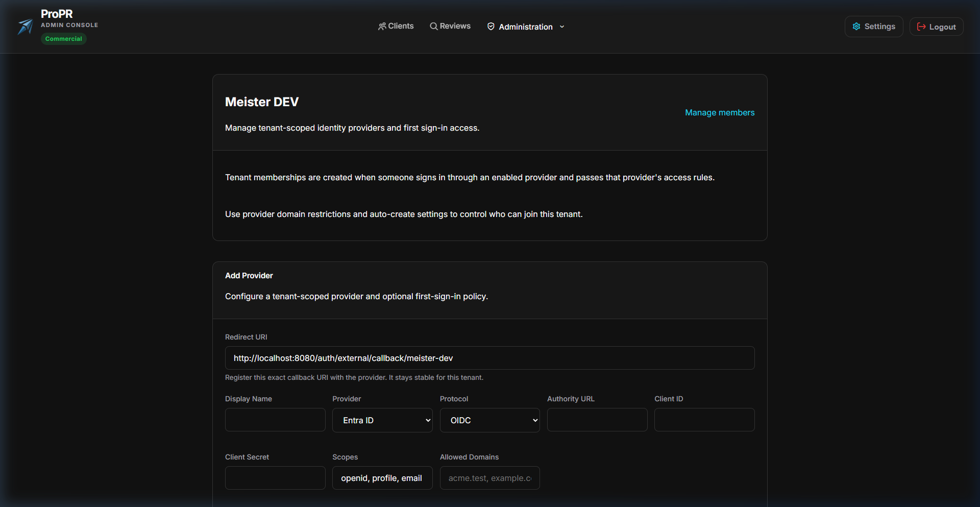Viewport: 980px width, 507px height.
Task: Click the Administration shield icon
Action: click(491, 27)
